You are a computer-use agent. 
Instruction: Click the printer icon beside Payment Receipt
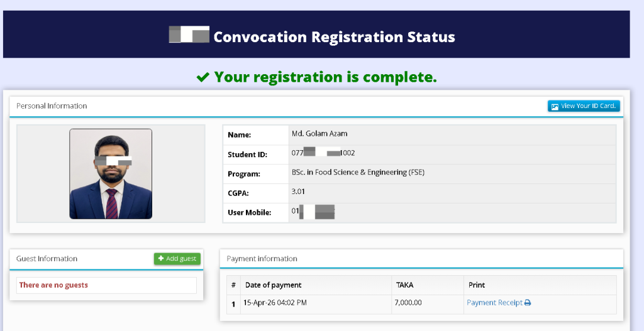coord(528,303)
